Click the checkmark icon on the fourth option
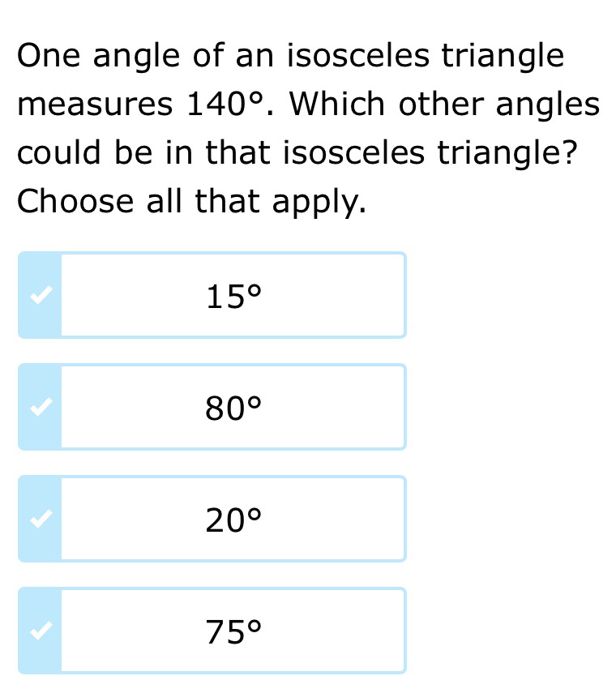The image size is (616, 693). [x=39, y=630]
